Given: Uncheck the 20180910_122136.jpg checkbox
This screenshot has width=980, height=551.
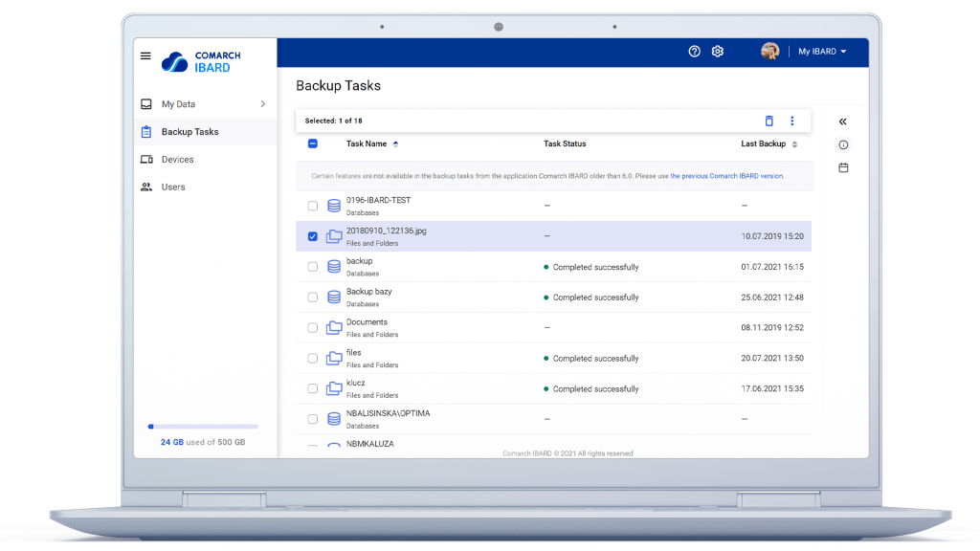Looking at the screenshot, I should 313,236.
